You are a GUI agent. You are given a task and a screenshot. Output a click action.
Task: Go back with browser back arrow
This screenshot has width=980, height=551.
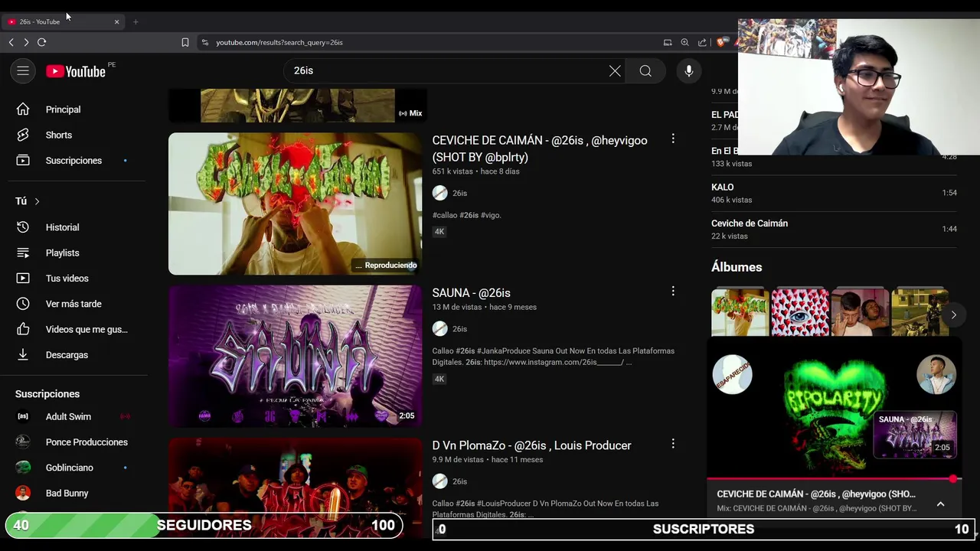(x=11, y=42)
